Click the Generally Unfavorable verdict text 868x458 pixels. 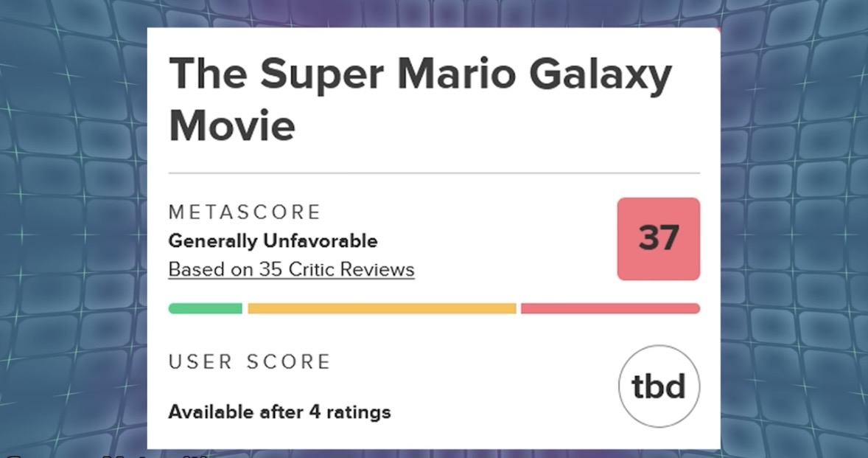pos(273,241)
